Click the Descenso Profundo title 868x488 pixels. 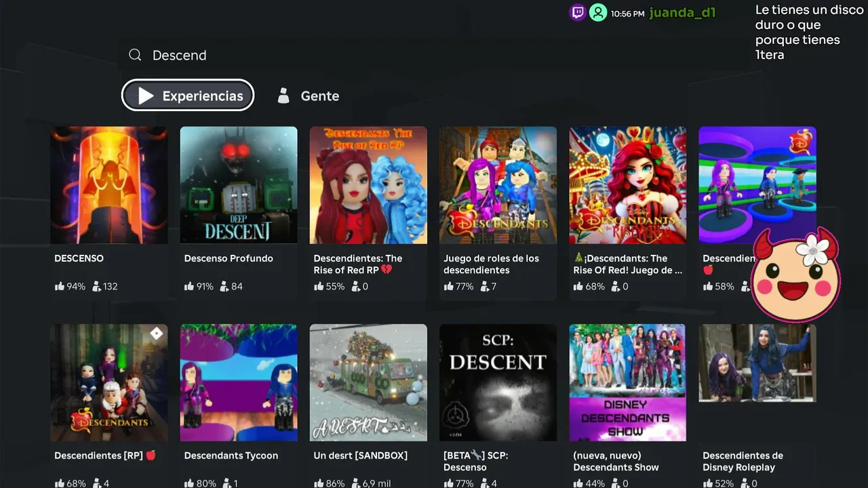[229, 258]
